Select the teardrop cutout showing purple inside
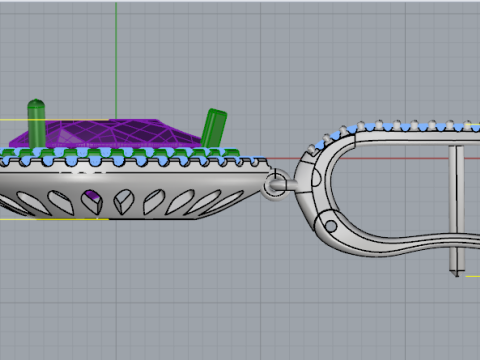The image size is (480, 360). 92,202
